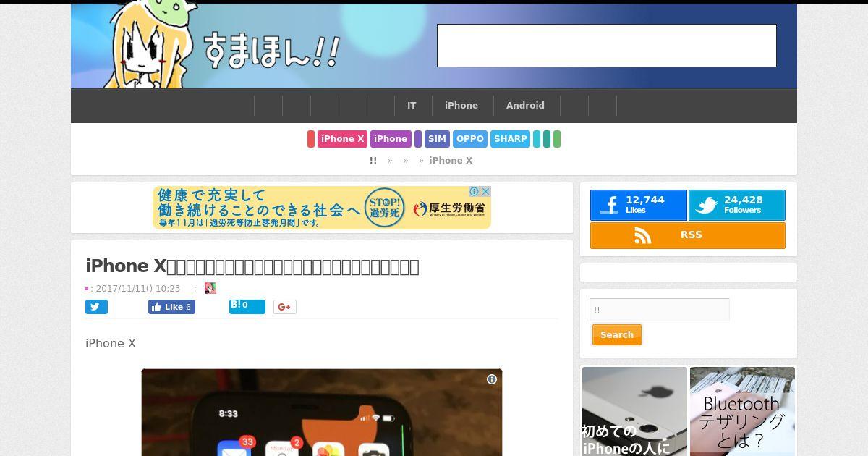Viewport: 868px width, 456px height.
Task: Click the AdChoices info icon on the banner ad
Action: (475, 192)
